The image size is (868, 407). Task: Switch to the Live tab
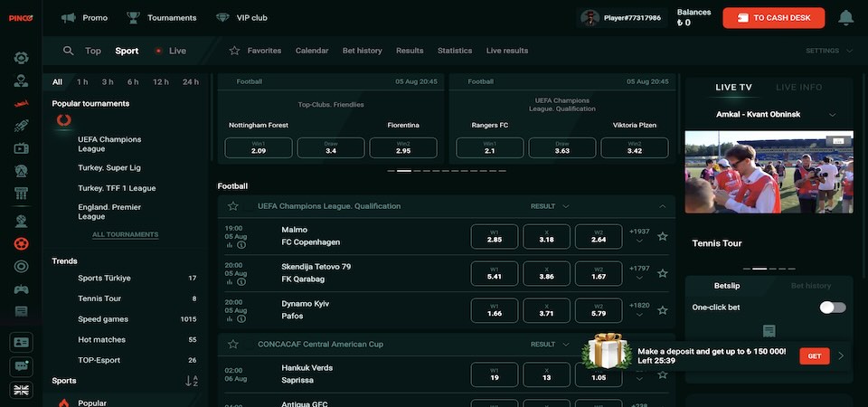pos(171,51)
